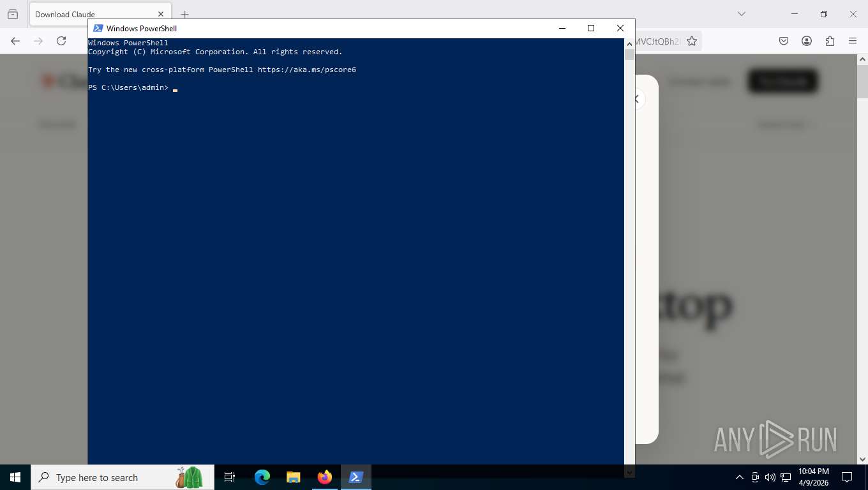Close the Windows PowerShell window
The width and height of the screenshot is (868, 490).
pyautogui.click(x=620, y=28)
